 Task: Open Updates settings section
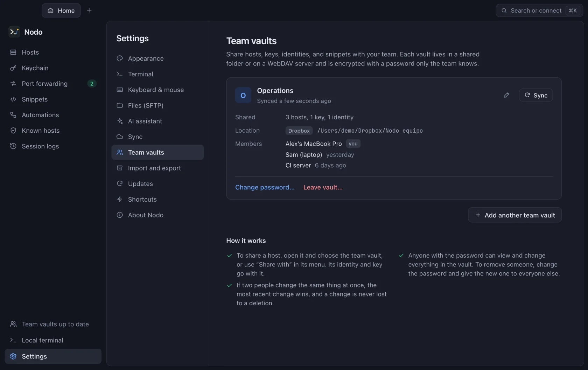coord(157,184)
